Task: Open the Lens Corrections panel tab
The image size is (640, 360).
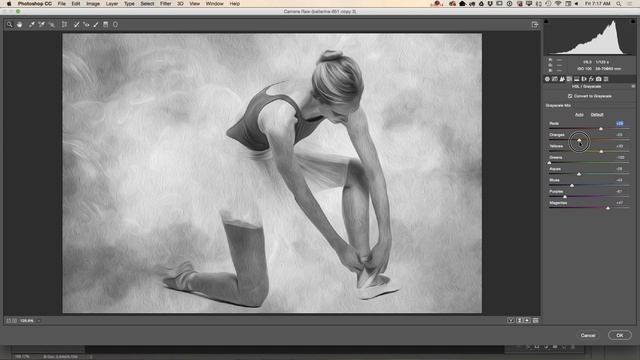Action: pos(584,79)
